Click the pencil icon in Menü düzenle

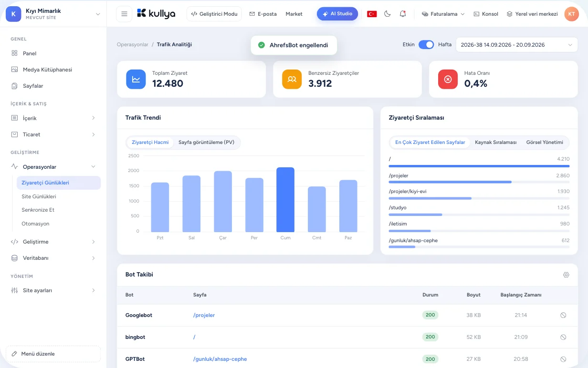pyautogui.click(x=14, y=354)
